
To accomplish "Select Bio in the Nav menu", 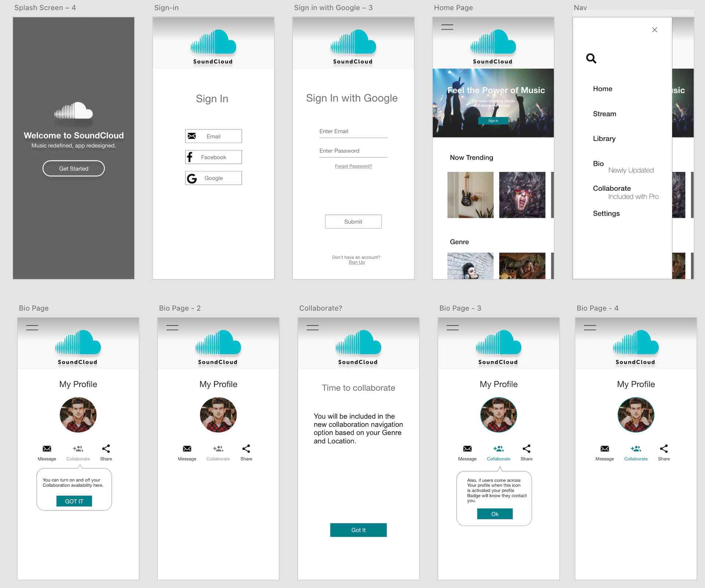I will click(598, 164).
